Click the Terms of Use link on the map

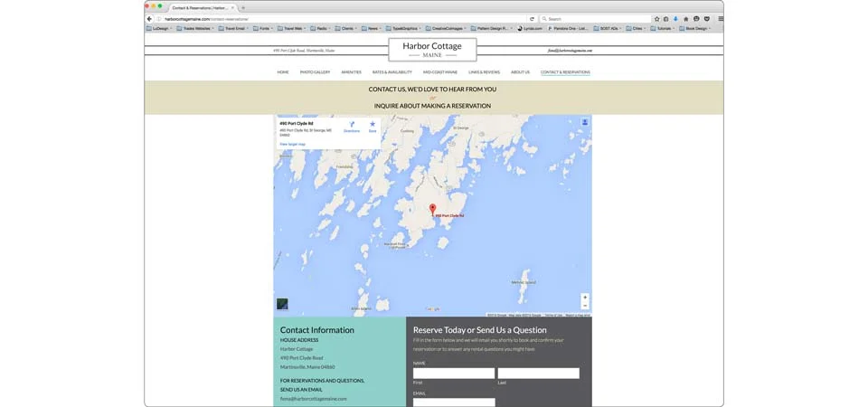[553, 315]
